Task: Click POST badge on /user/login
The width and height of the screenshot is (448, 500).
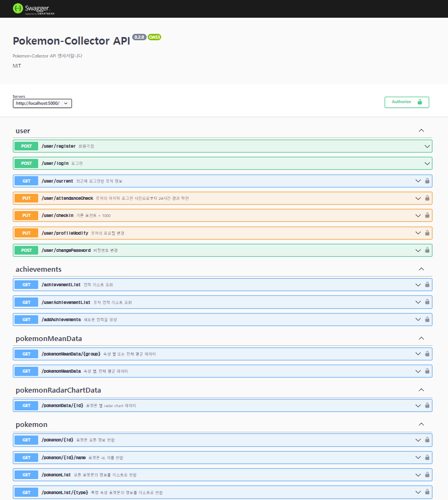Action: 26,163
